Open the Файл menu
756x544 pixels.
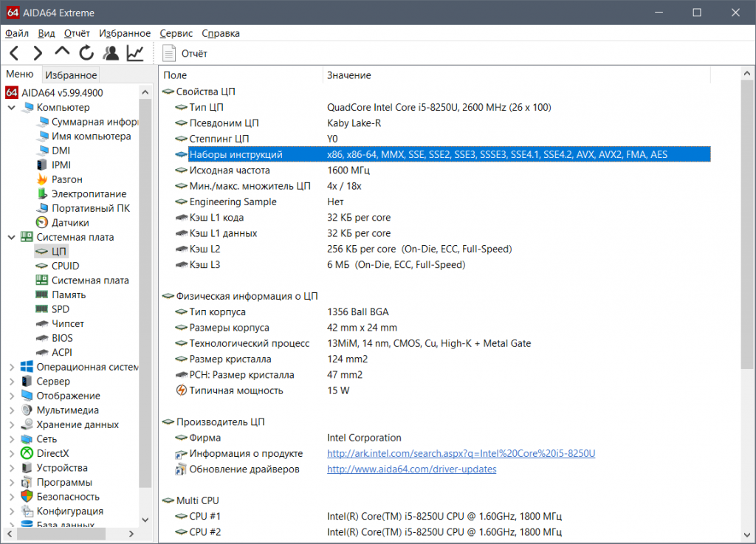(x=17, y=33)
